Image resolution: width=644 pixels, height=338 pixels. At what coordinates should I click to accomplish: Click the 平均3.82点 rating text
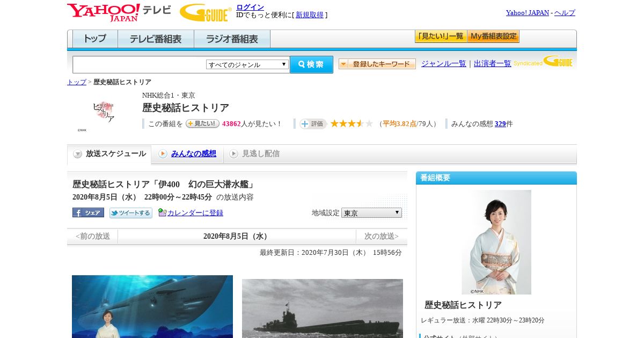coord(399,124)
